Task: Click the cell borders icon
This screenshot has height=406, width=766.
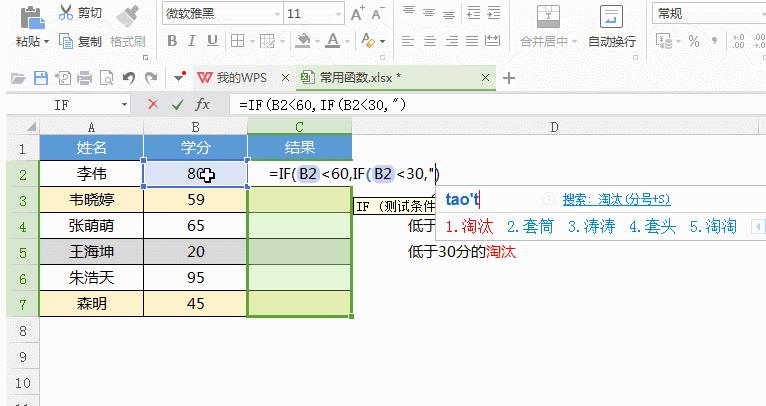Action: [237, 41]
